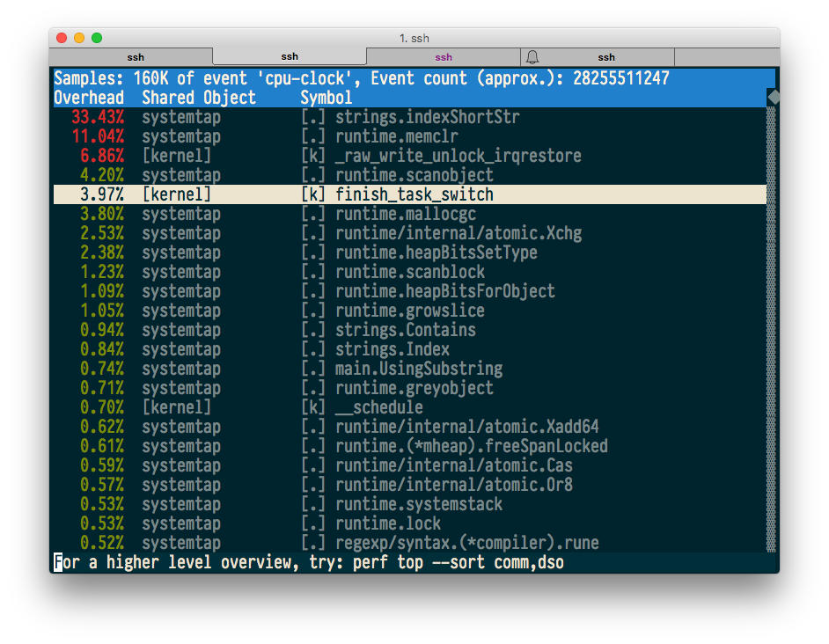Open the ssh tab with the bell
The image size is (829, 644).
(x=598, y=57)
